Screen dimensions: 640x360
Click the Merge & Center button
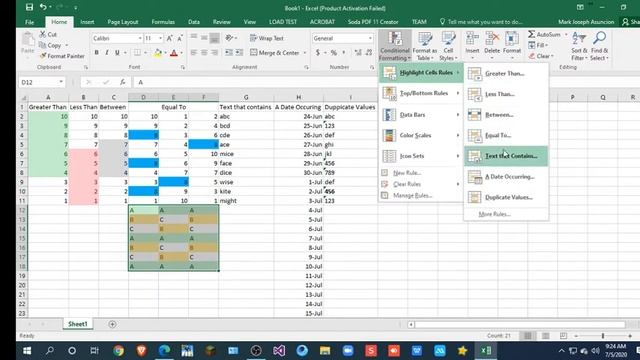(275, 53)
